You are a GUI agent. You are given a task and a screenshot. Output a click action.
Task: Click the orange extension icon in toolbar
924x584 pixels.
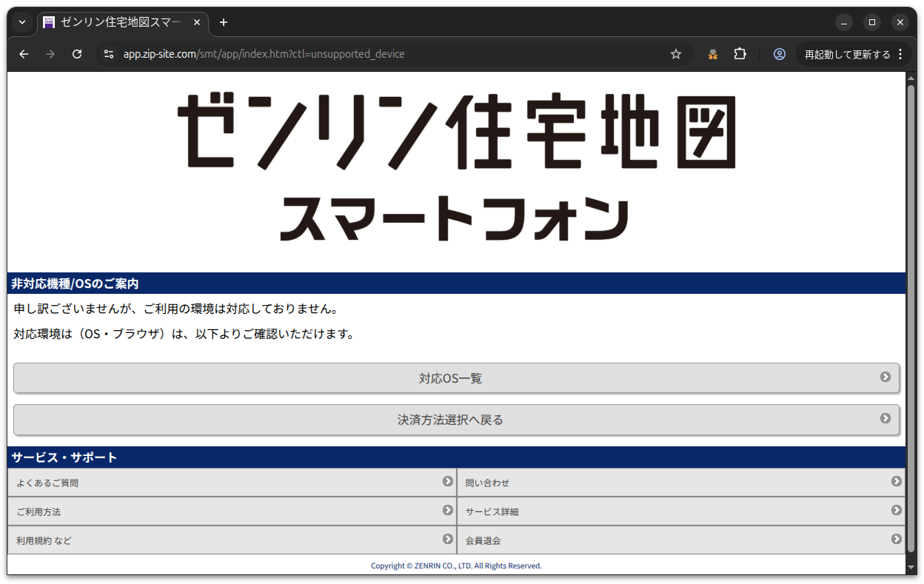[713, 54]
